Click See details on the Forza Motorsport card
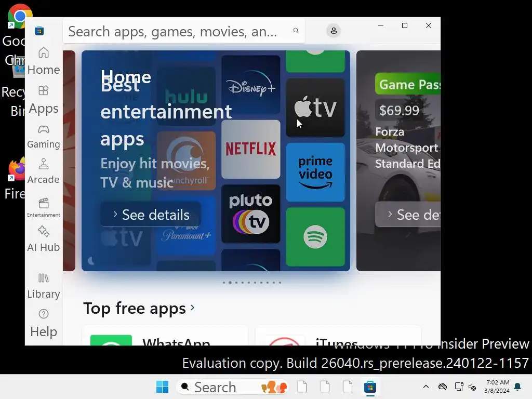Viewport: 532px width, 399px height. point(408,215)
